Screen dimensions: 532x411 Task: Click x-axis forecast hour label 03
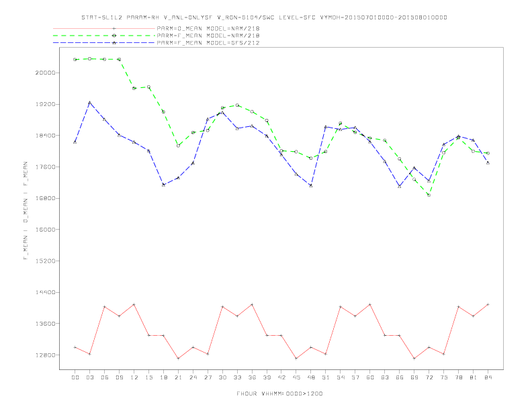[89, 377]
